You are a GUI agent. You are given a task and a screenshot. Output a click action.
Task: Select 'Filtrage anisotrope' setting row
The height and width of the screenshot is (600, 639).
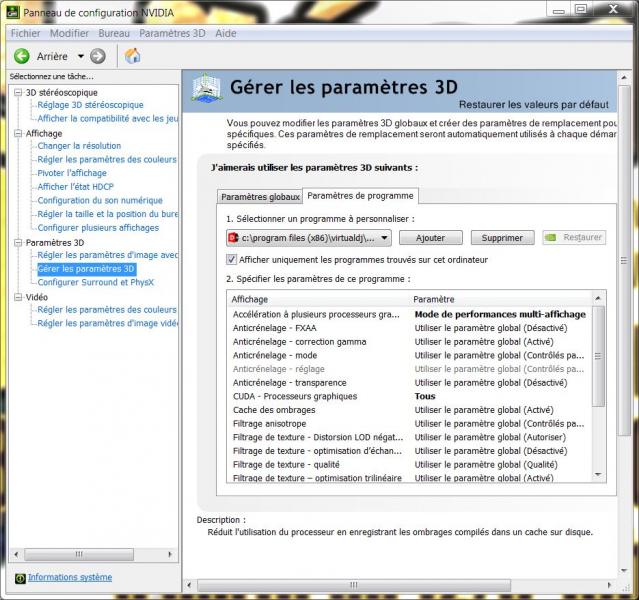pos(409,424)
